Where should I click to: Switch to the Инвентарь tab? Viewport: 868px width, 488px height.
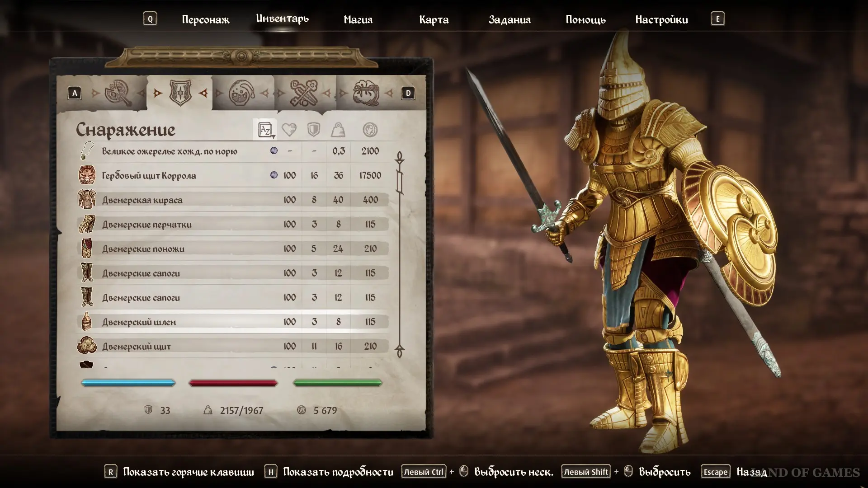coord(282,19)
